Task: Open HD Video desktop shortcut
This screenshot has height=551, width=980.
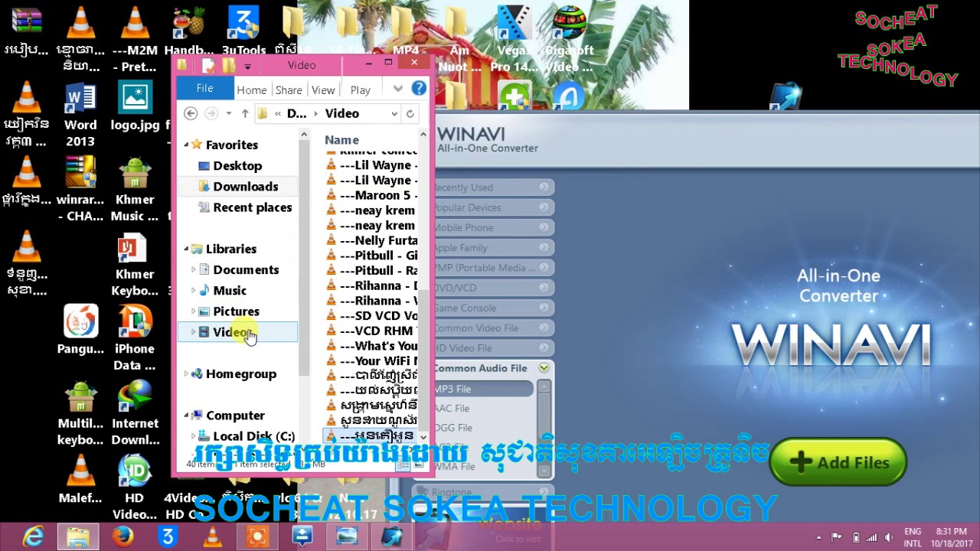Action: (135, 488)
